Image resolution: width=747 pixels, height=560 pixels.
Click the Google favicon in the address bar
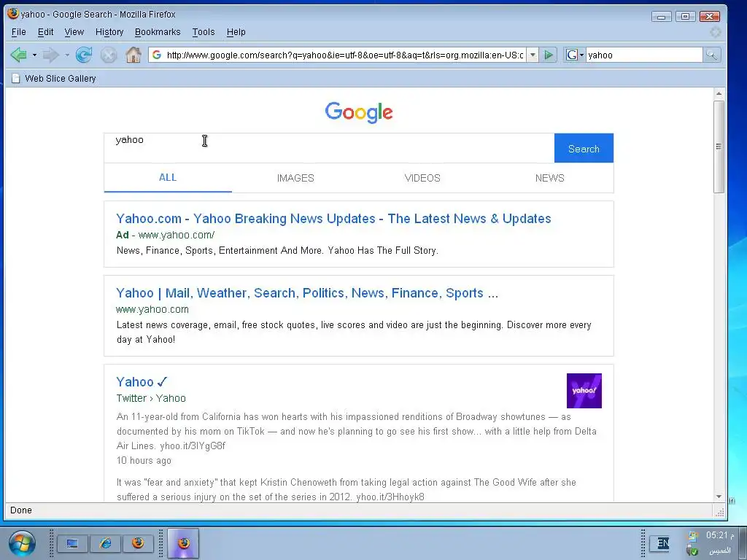point(156,55)
